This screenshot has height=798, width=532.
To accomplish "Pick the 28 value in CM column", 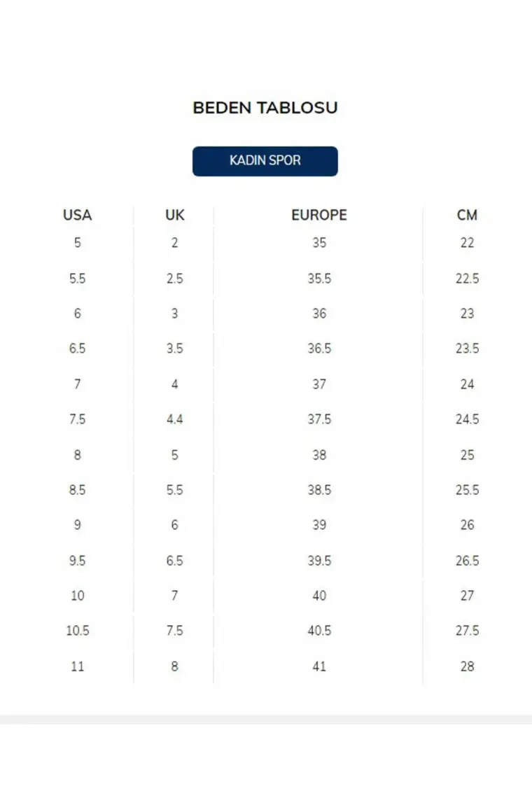I will pyautogui.click(x=467, y=666).
